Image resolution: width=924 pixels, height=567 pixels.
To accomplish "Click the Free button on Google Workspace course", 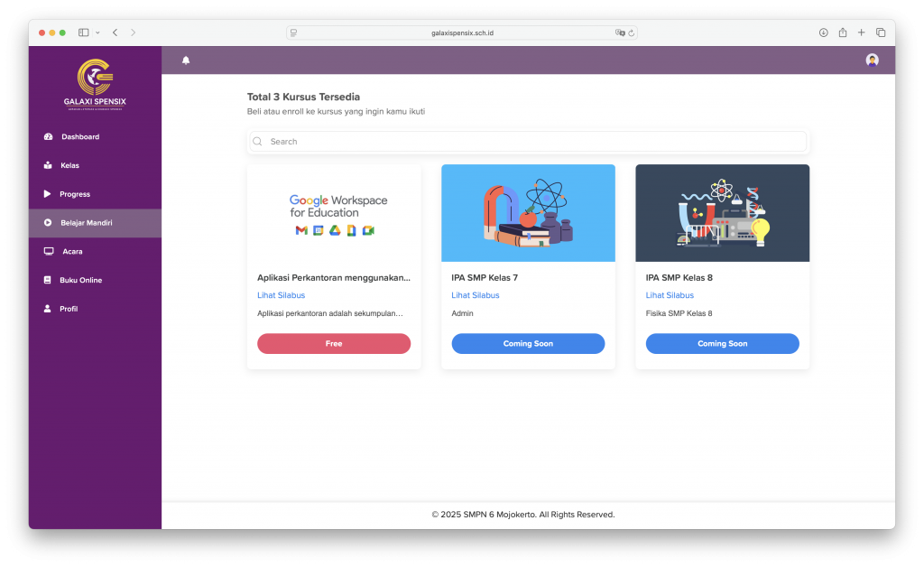I will [x=334, y=344].
